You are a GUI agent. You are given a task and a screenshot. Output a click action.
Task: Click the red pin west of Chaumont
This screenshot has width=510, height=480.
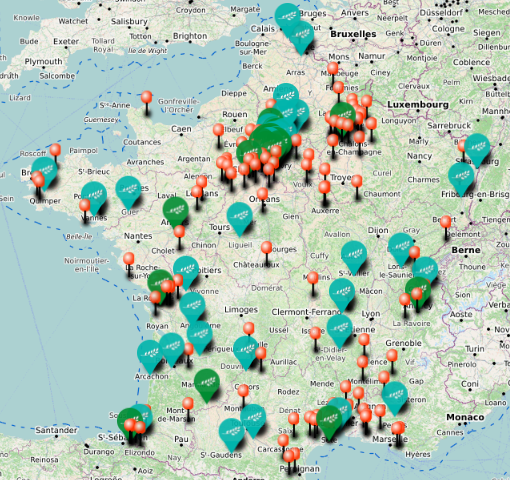357,187
